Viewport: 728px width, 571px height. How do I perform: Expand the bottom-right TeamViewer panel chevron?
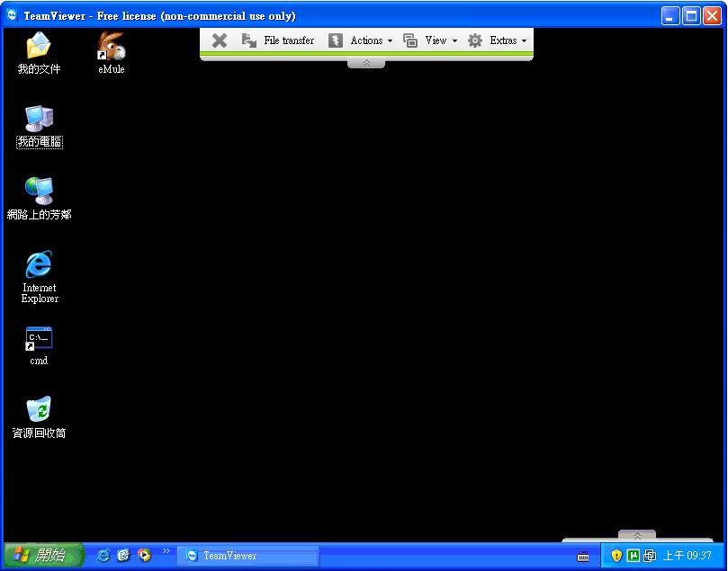[637, 536]
